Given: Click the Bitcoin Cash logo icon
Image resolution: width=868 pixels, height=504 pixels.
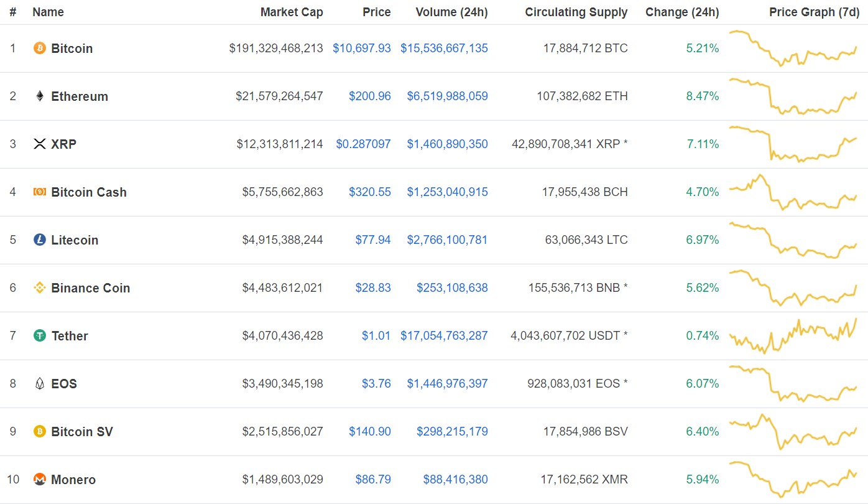Looking at the screenshot, I should pyautogui.click(x=40, y=192).
